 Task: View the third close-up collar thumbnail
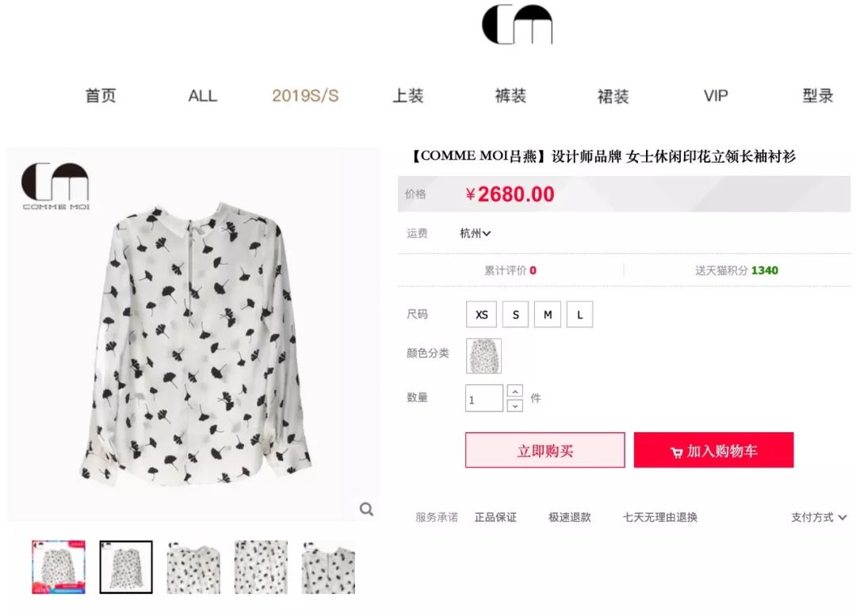[193, 567]
